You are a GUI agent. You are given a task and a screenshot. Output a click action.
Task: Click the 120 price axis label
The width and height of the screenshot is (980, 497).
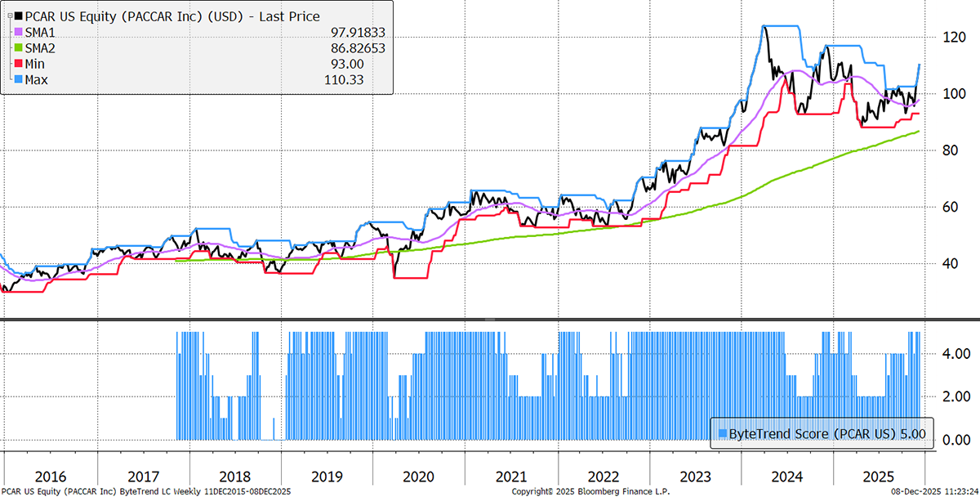coord(947,38)
